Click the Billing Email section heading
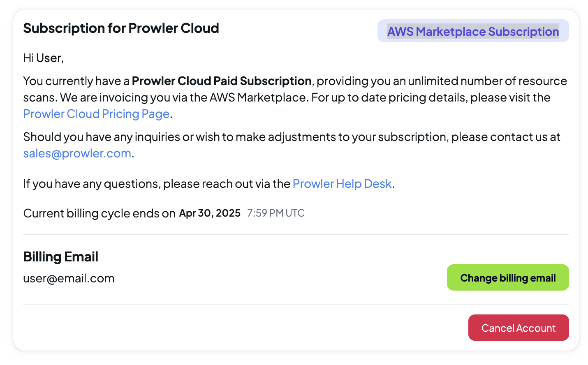This screenshot has height=365, width=588. click(x=60, y=257)
